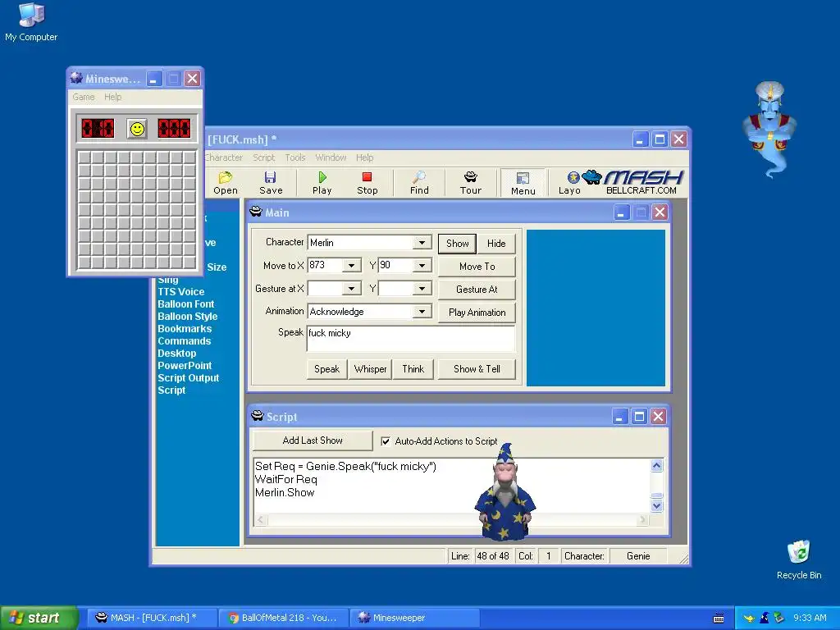Open Commands in the sidebar
This screenshot has width=840, height=630.
click(185, 340)
